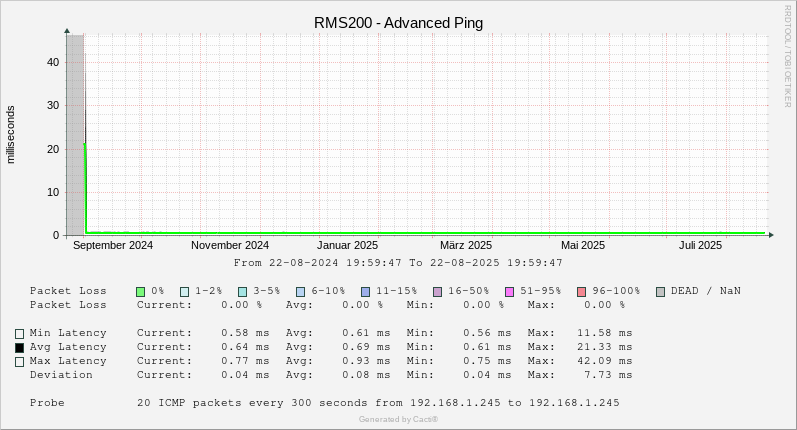
Task: Click the y-axis value 40
Action: [53, 63]
